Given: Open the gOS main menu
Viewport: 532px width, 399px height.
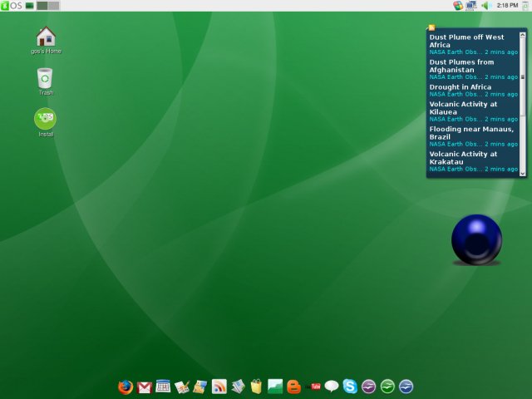Looking at the screenshot, I should click(12, 6).
